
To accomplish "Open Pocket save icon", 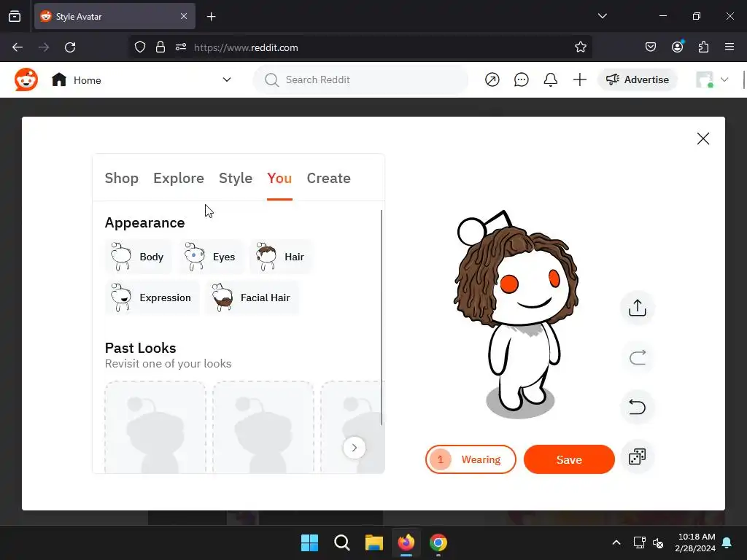I will click(x=650, y=47).
